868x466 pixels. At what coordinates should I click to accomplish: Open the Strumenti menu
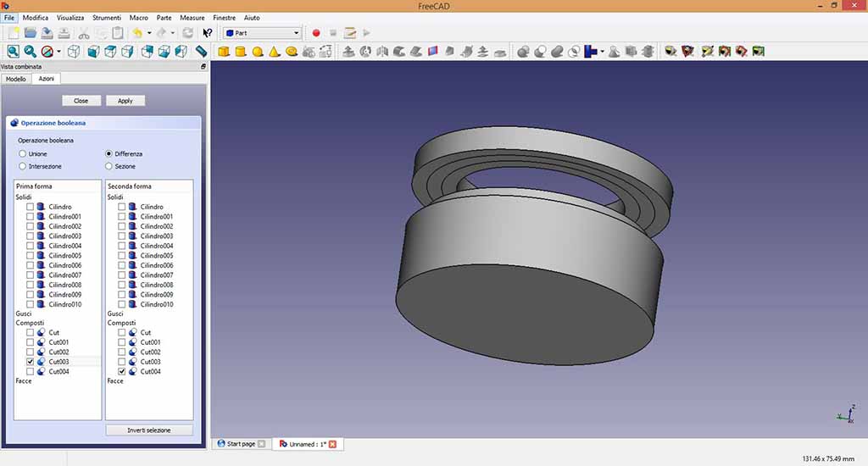(107, 18)
